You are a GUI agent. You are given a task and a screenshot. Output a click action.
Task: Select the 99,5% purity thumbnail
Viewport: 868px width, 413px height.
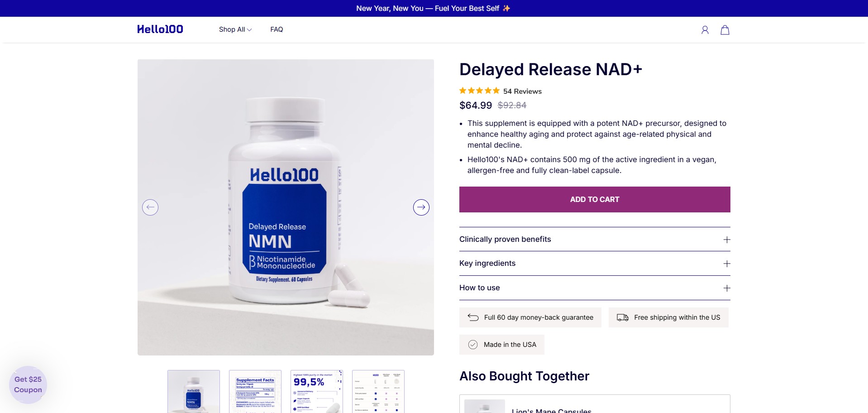pyautogui.click(x=317, y=391)
